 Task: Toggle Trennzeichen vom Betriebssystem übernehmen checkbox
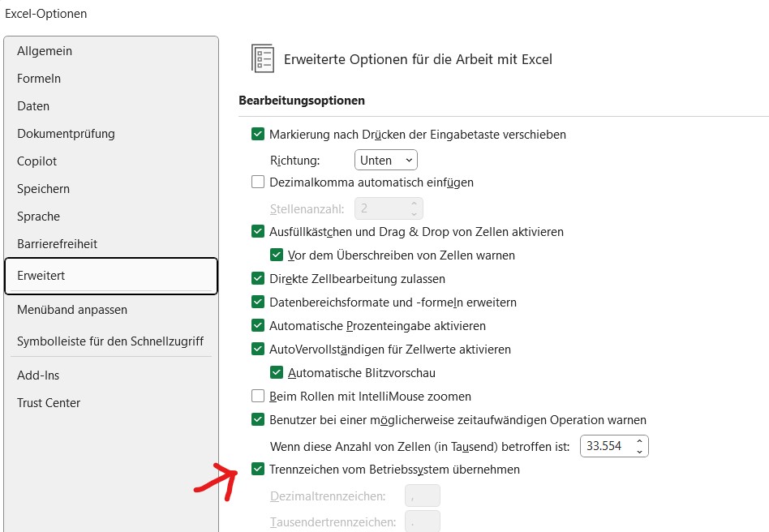[258, 470]
